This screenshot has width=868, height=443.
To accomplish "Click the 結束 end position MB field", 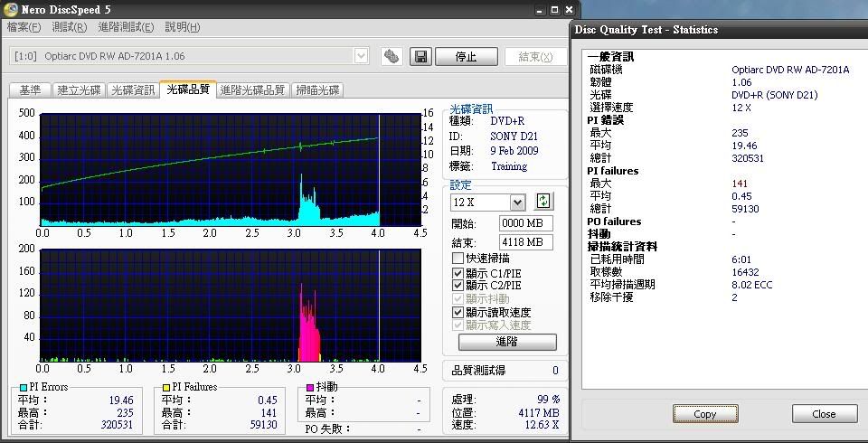I will [x=525, y=242].
